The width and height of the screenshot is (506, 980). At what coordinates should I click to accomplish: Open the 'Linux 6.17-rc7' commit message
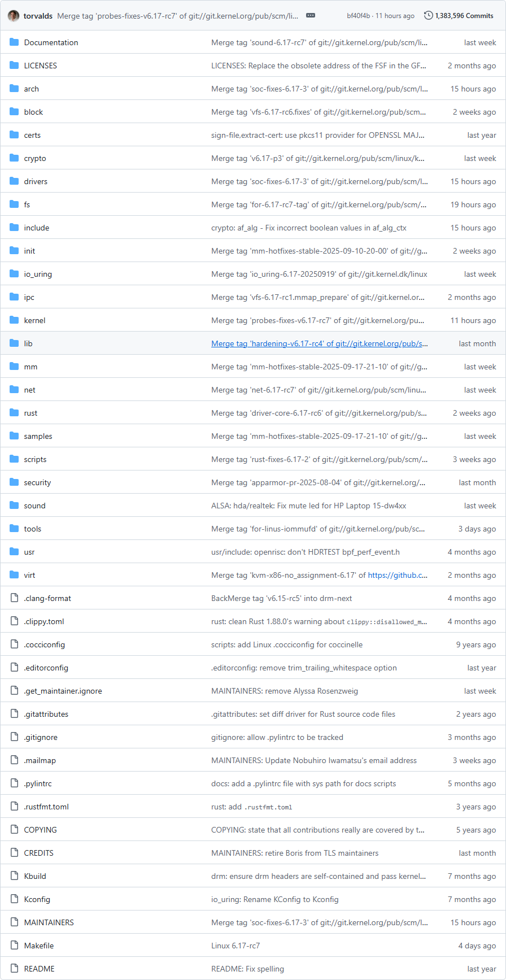pos(235,946)
